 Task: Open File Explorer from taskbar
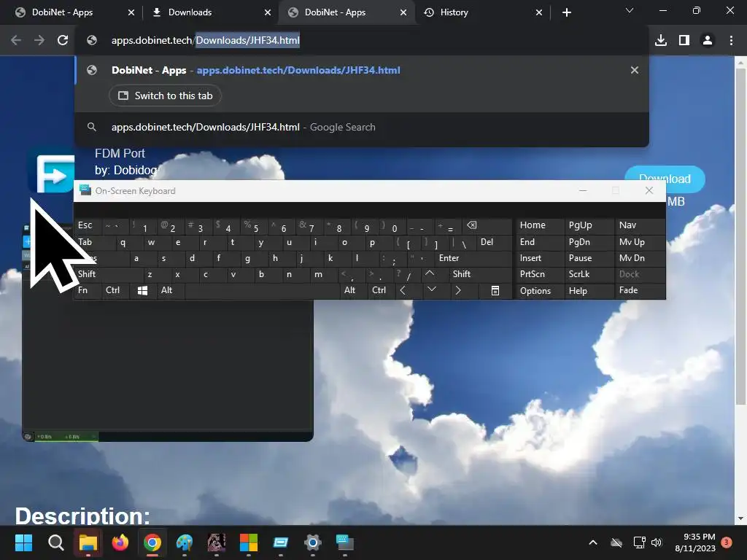(88, 542)
